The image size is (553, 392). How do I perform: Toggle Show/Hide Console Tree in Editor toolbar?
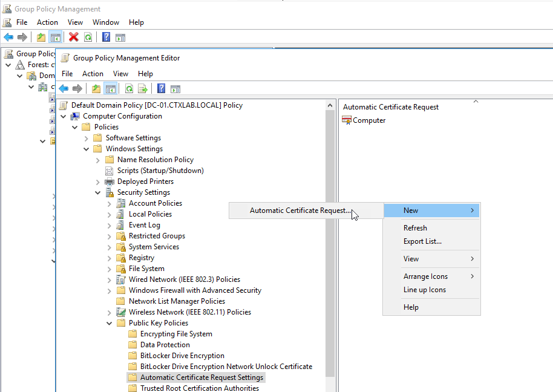coord(111,89)
